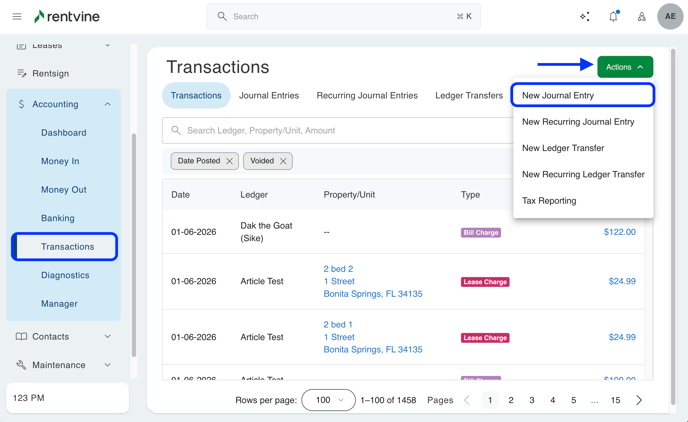Screen dimensions: 688x422
Task: Click the $122.00 amount link
Action: (x=619, y=232)
